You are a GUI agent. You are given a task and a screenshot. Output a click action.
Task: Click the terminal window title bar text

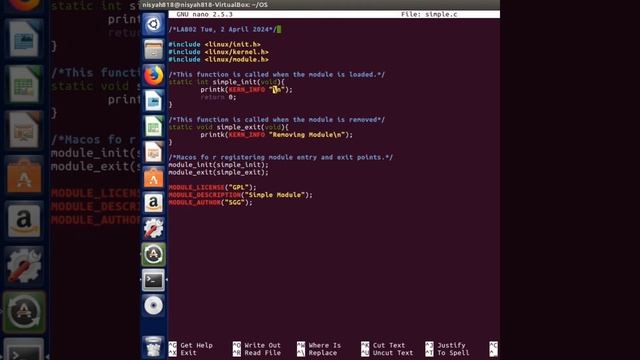click(205, 5)
